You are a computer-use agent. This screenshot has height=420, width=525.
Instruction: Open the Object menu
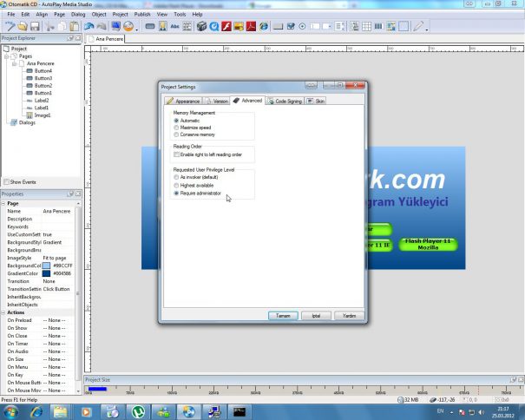pos(99,15)
